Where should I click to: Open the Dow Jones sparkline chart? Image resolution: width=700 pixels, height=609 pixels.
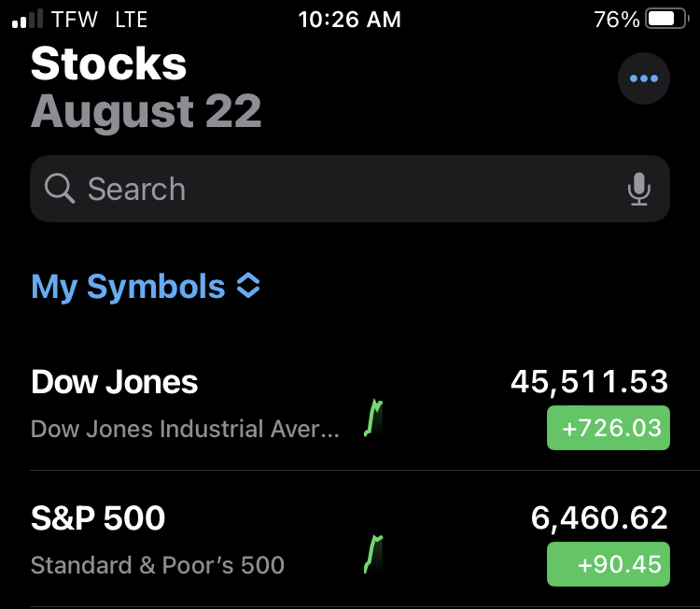(x=374, y=419)
